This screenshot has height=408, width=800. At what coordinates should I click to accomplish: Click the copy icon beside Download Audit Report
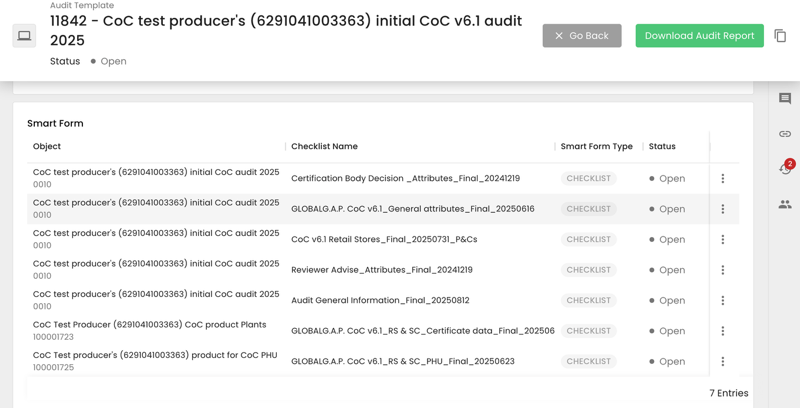(780, 36)
